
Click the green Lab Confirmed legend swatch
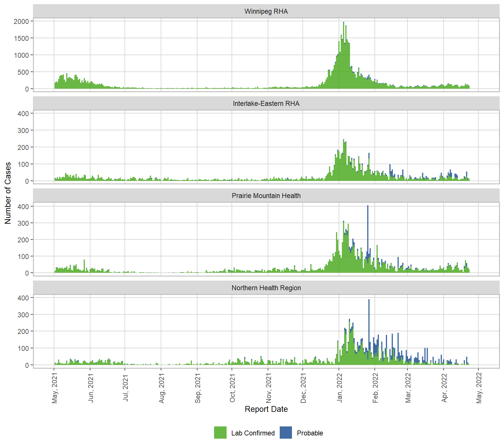(220, 433)
